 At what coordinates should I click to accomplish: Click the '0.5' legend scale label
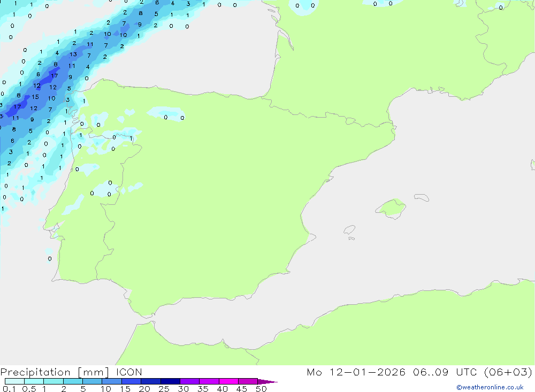tap(29, 389)
